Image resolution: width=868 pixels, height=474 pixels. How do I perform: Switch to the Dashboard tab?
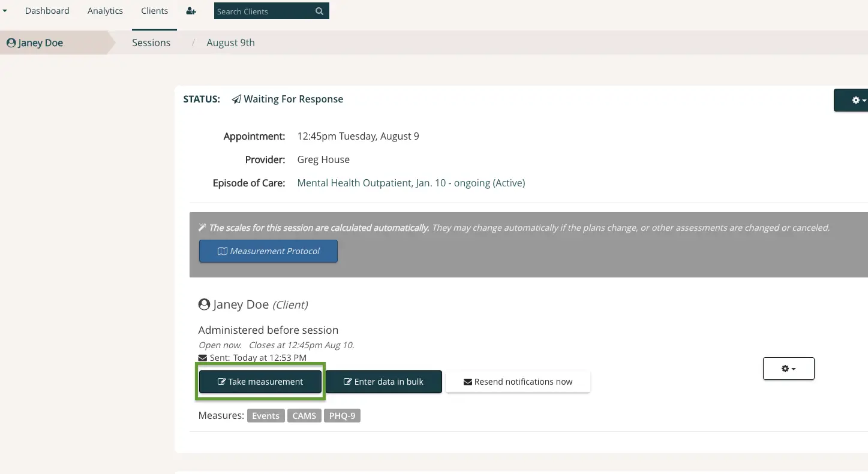pyautogui.click(x=47, y=11)
